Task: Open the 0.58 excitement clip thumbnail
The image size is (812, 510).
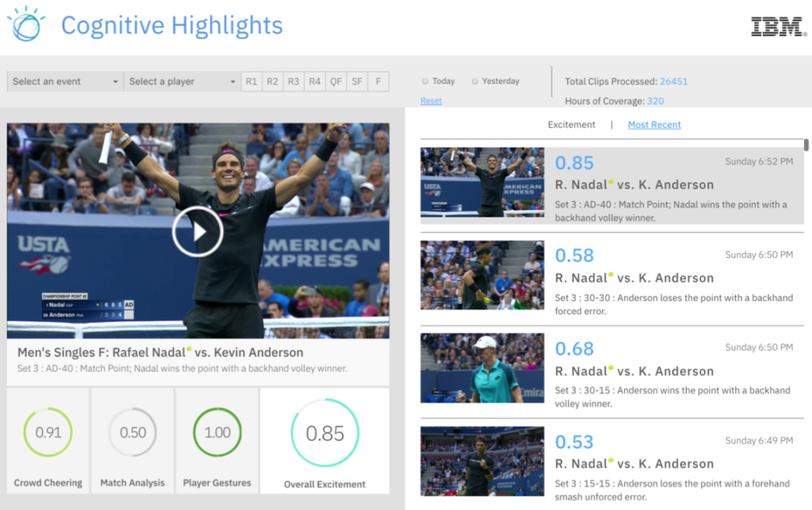Action: (x=482, y=276)
